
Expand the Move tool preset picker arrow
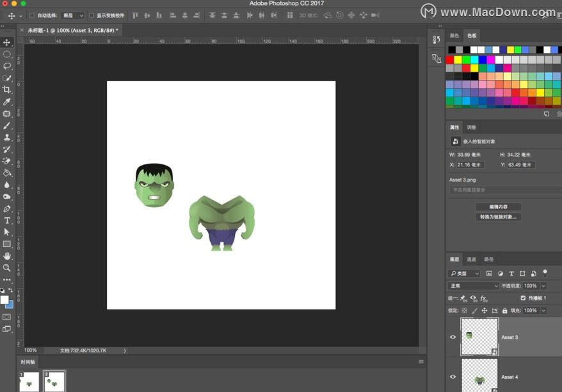point(20,16)
